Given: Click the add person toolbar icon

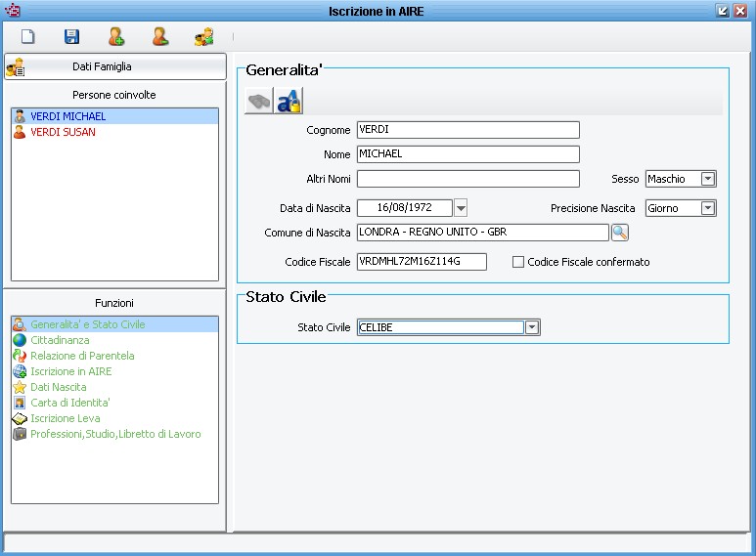Looking at the screenshot, I should coord(116,37).
